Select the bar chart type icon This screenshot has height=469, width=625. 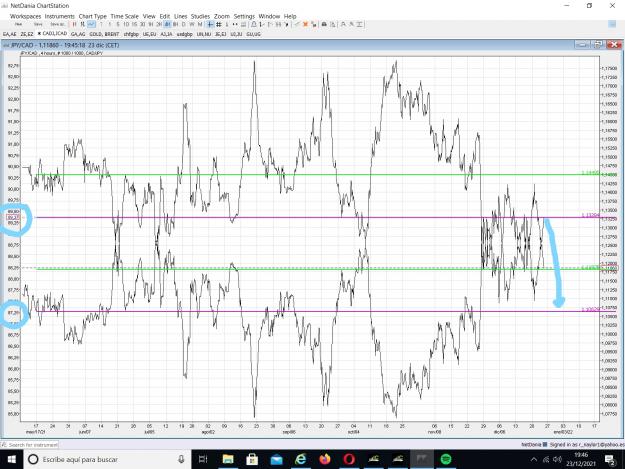[74, 24]
